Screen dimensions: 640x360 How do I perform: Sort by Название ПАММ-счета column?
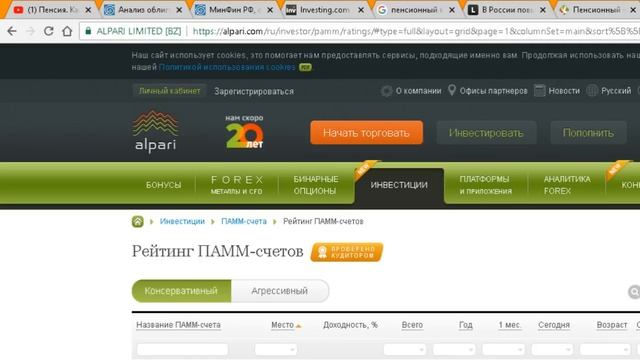coord(178,325)
